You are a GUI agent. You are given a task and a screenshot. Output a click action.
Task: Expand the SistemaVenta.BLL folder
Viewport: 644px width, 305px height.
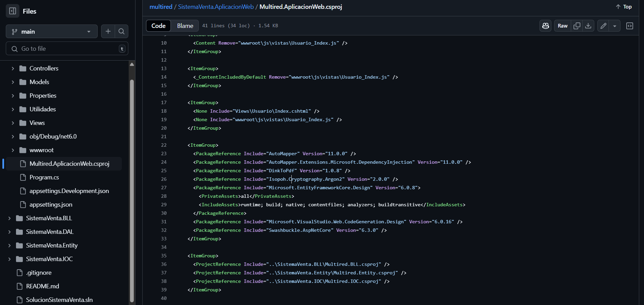(10, 218)
